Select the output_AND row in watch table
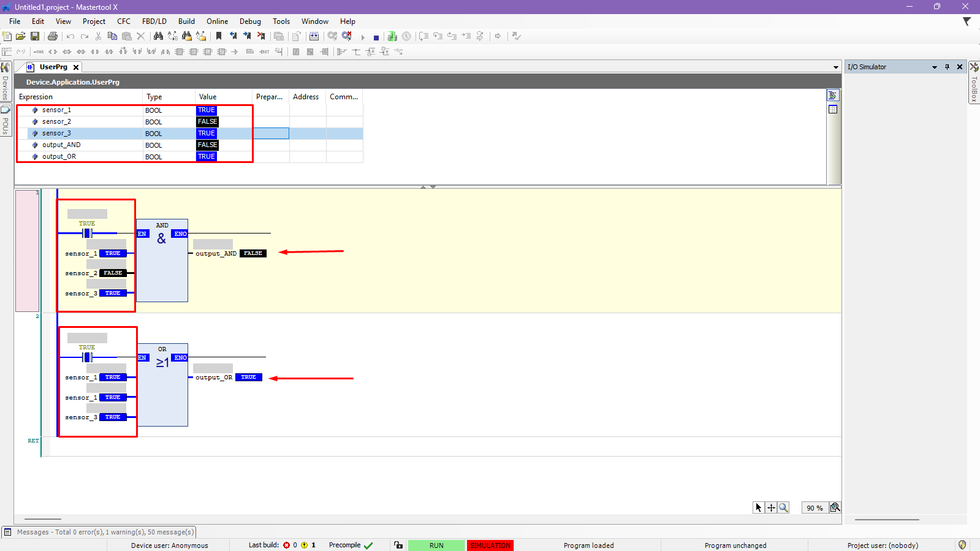980x551 pixels. [61, 145]
